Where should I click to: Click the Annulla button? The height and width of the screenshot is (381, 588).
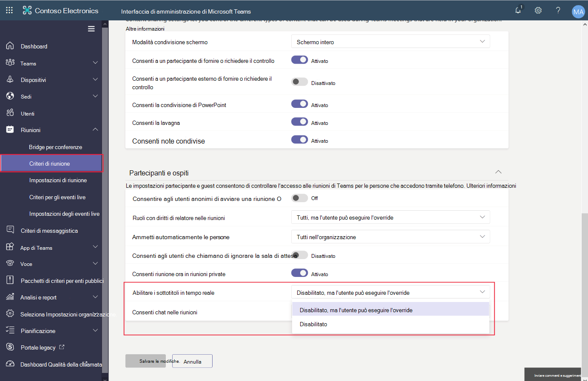point(192,361)
